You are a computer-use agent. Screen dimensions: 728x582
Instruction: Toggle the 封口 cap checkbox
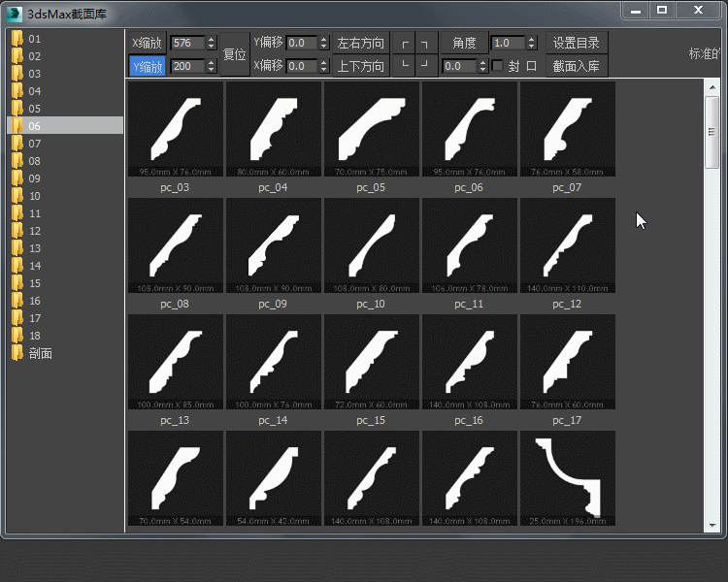498,66
